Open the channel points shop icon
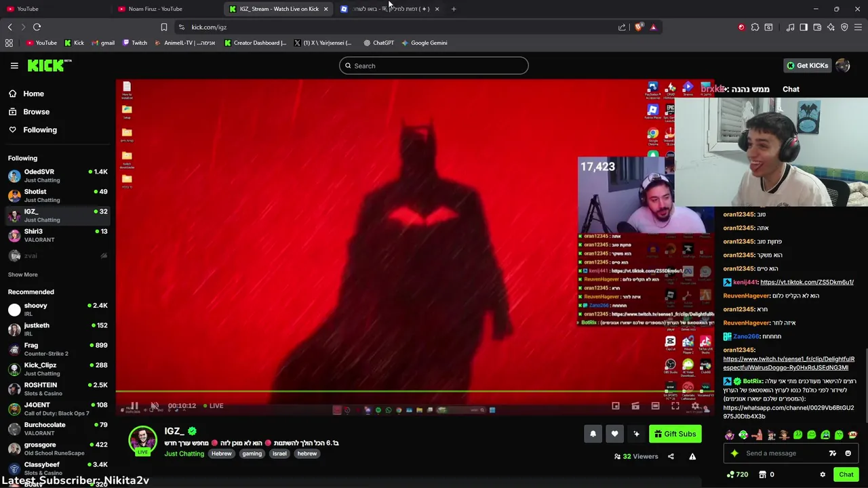The height and width of the screenshot is (488, 868). coord(762,474)
